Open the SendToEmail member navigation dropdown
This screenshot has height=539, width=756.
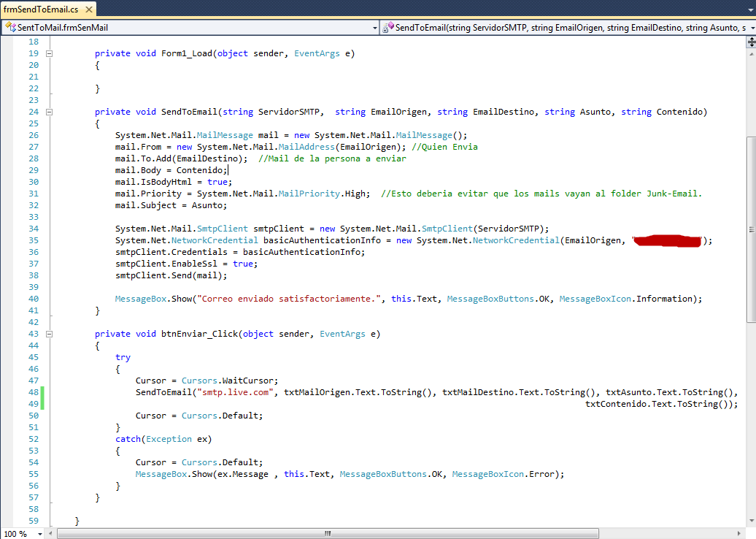pyautogui.click(x=752, y=28)
